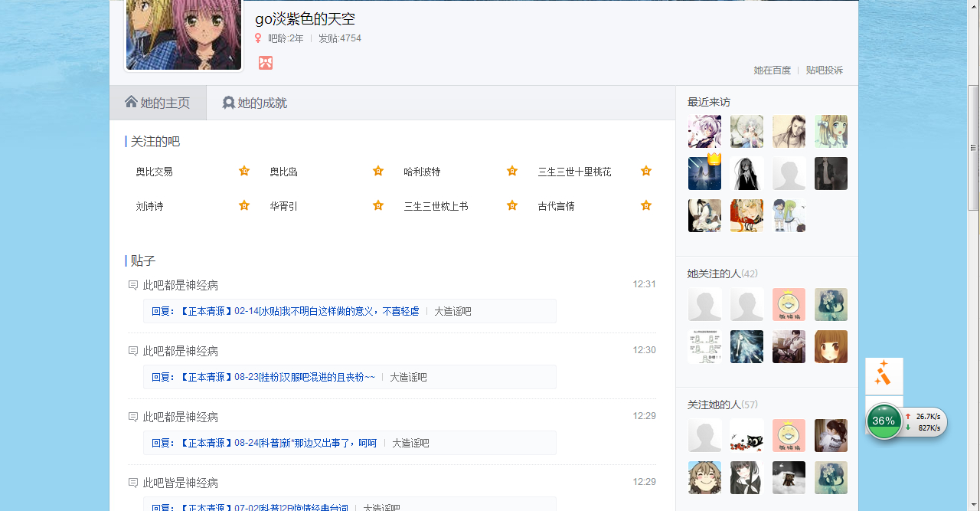Open the brown-haired chibi avatar in 她关注的人
The image size is (980, 511).
point(831,346)
